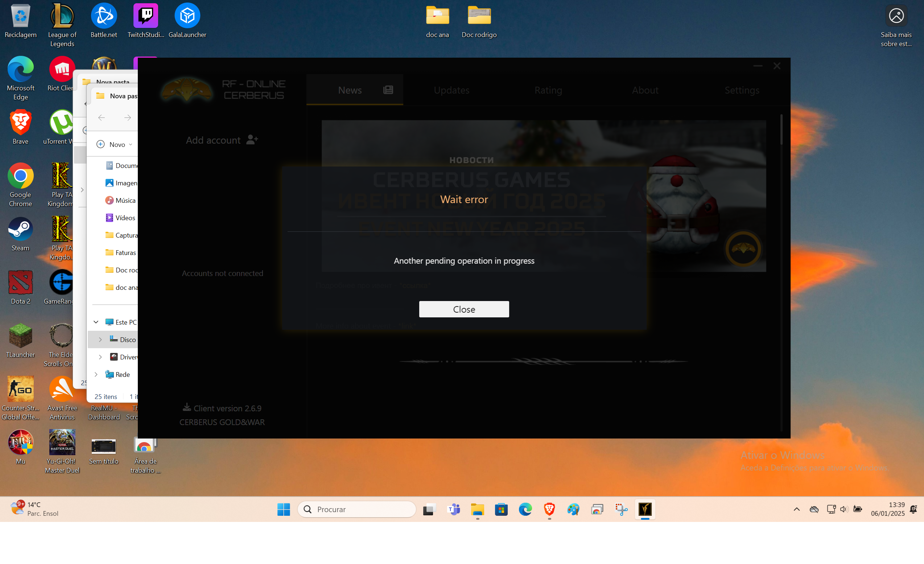Open the News tab in launcher
This screenshot has width=924, height=564.
coord(354,90)
